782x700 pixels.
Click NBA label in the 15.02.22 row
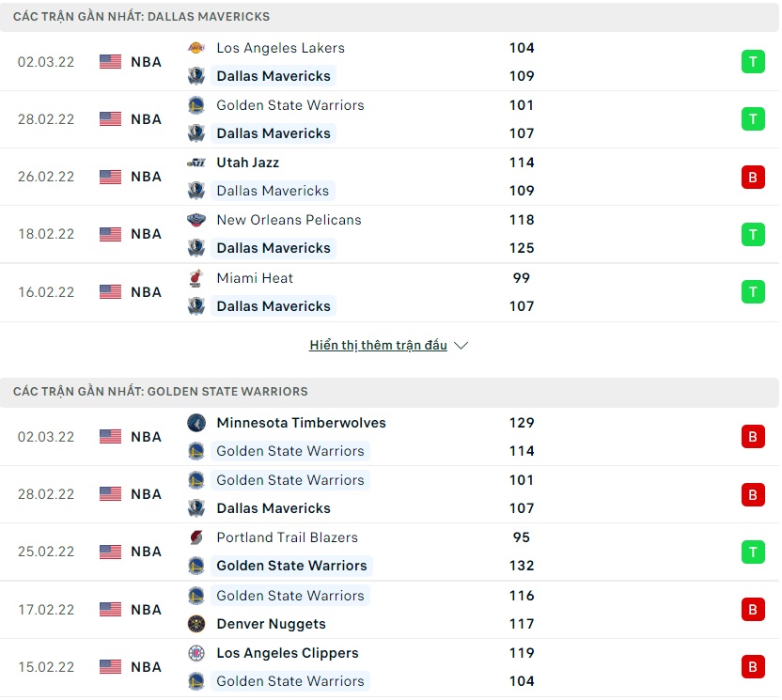coord(146,667)
